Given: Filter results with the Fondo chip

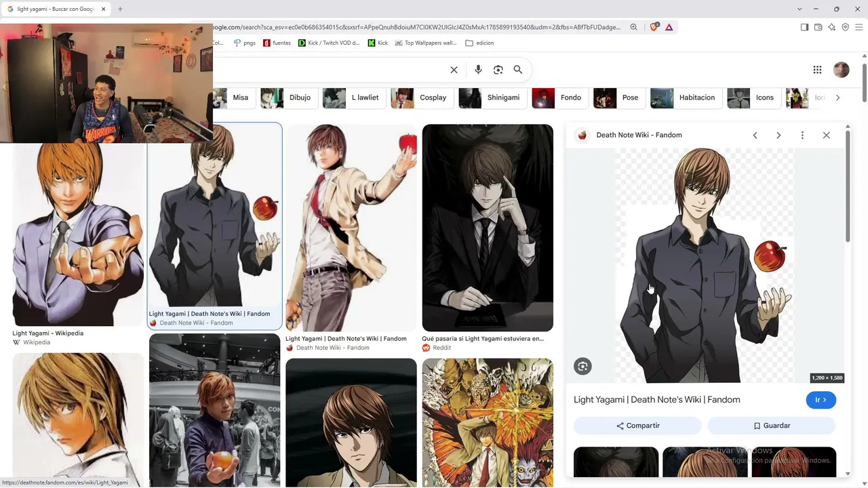Looking at the screenshot, I should [560, 98].
